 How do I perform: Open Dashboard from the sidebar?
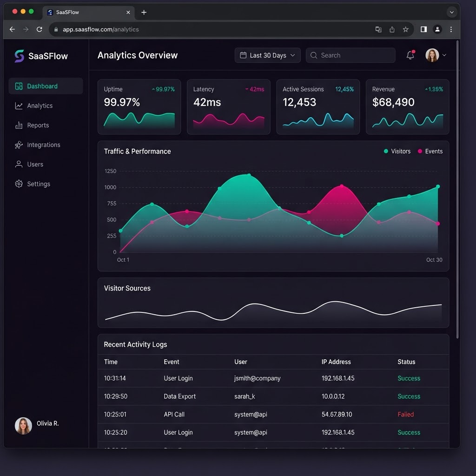click(46, 86)
